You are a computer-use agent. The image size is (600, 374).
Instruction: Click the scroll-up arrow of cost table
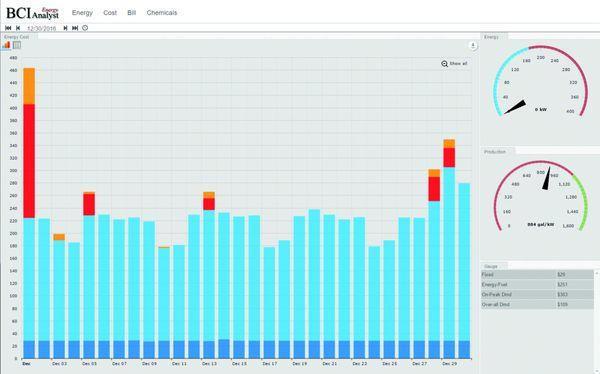pos(597,273)
